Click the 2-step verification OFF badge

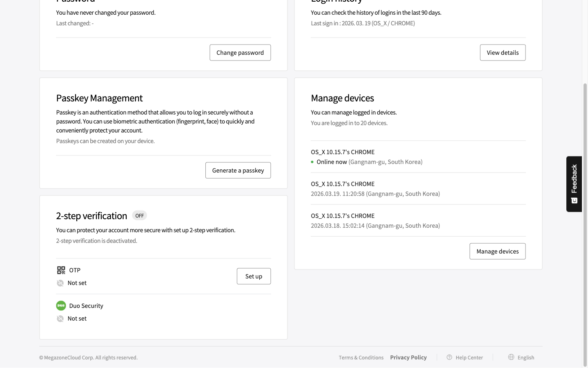click(x=139, y=215)
